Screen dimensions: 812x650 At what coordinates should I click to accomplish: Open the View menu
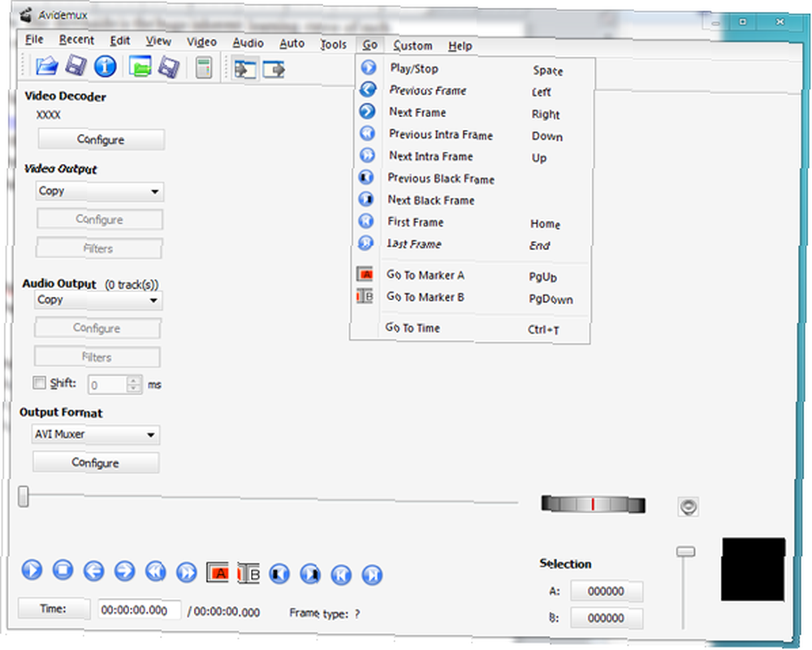click(x=158, y=41)
